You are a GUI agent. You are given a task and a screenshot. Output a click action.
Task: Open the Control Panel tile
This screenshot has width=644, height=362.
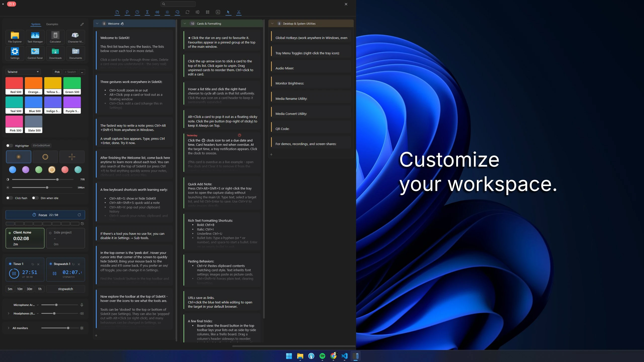point(35,53)
